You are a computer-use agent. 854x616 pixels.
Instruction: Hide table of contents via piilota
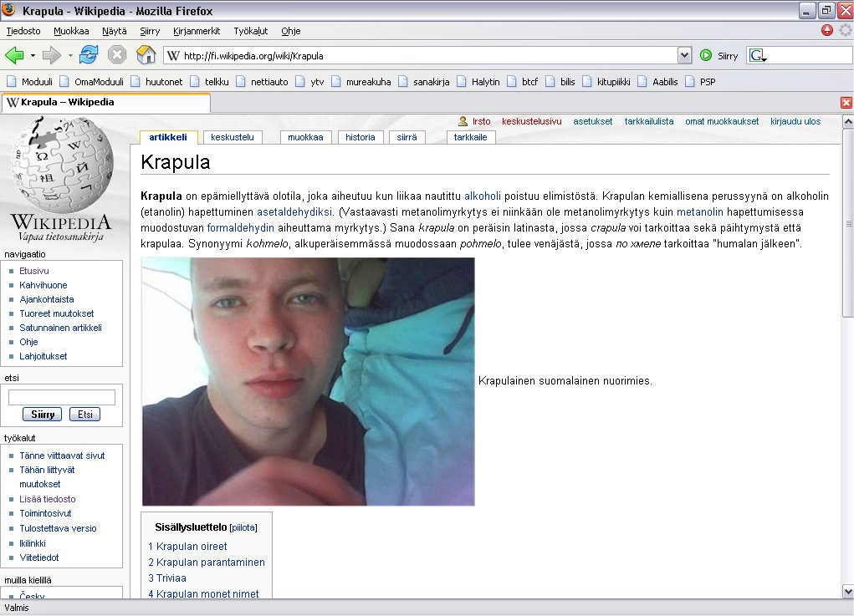tap(243, 528)
